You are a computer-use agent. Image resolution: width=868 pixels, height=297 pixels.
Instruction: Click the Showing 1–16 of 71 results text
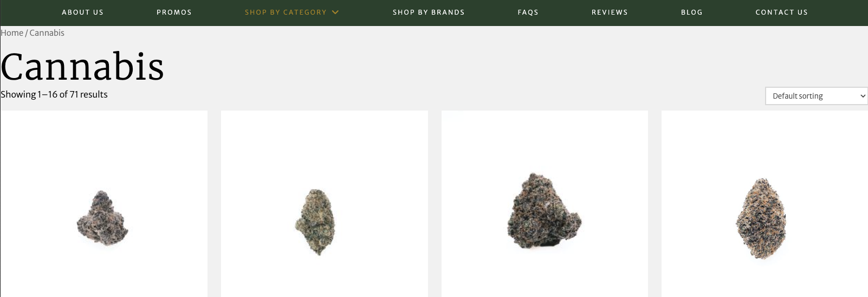[x=54, y=94]
